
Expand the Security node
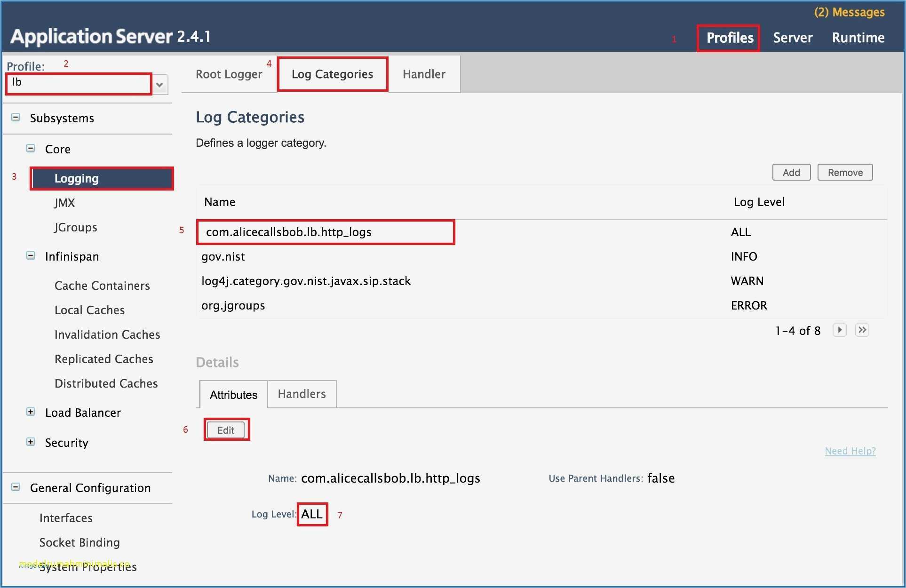coord(31,442)
